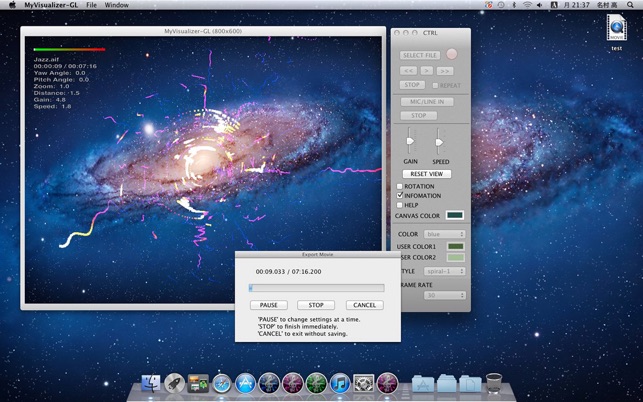Click the GAIN slider handle
The image size is (643, 402).
410,141
